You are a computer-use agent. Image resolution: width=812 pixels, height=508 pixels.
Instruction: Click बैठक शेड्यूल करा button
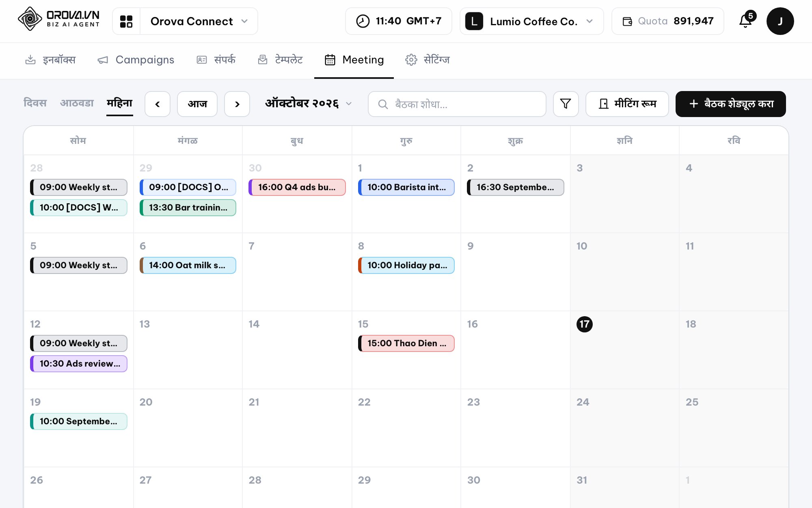coord(731,104)
